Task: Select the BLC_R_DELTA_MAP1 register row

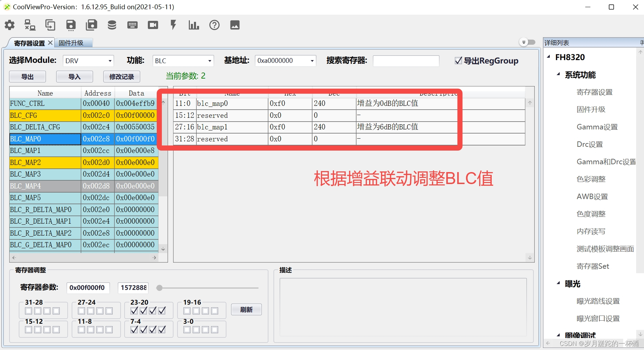Action: [x=84, y=221]
